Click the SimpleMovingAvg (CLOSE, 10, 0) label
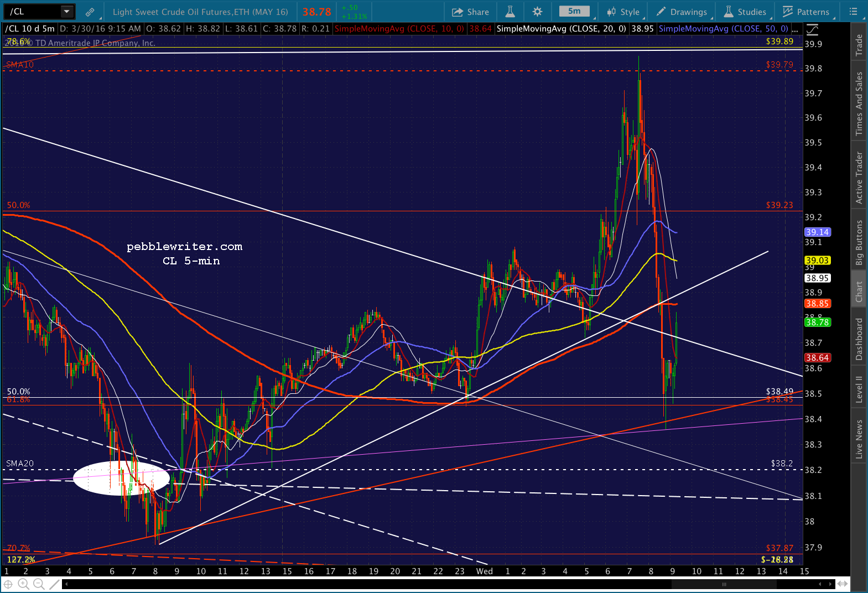Image resolution: width=868 pixels, height=593 pixels. (x=399, y=29)
